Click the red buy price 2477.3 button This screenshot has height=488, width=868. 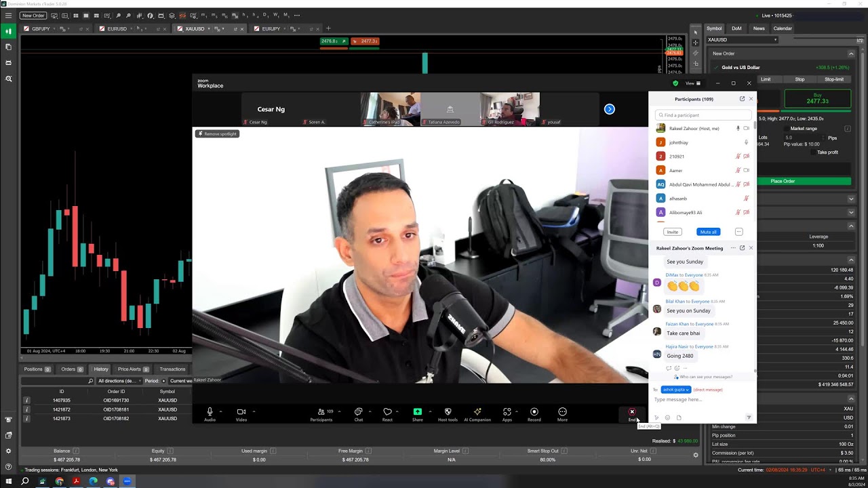coord(365,41)
